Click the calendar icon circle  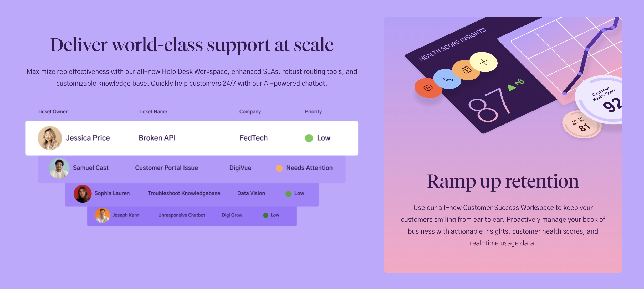(x=466, y=70)
